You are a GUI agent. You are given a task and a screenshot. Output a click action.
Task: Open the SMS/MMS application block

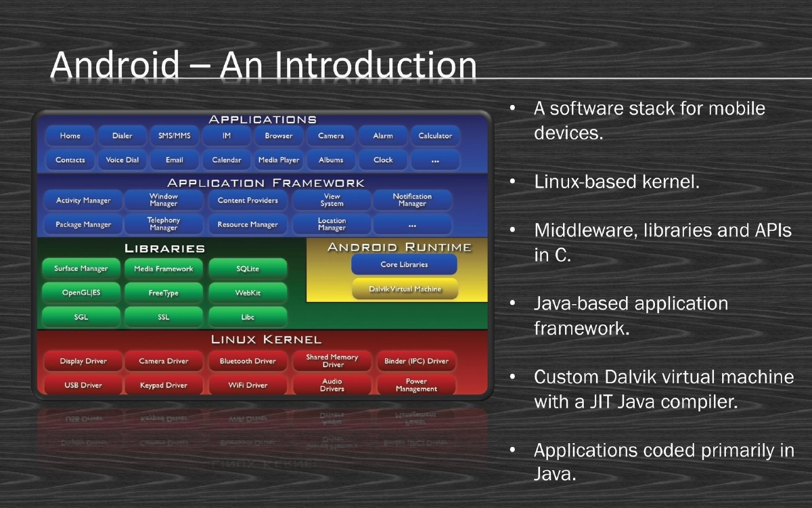click(x=174, y=135)
